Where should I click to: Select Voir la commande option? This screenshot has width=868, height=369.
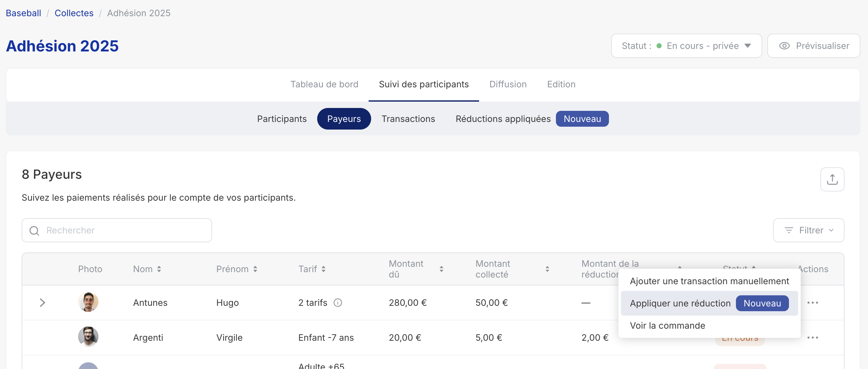[667, 325]
